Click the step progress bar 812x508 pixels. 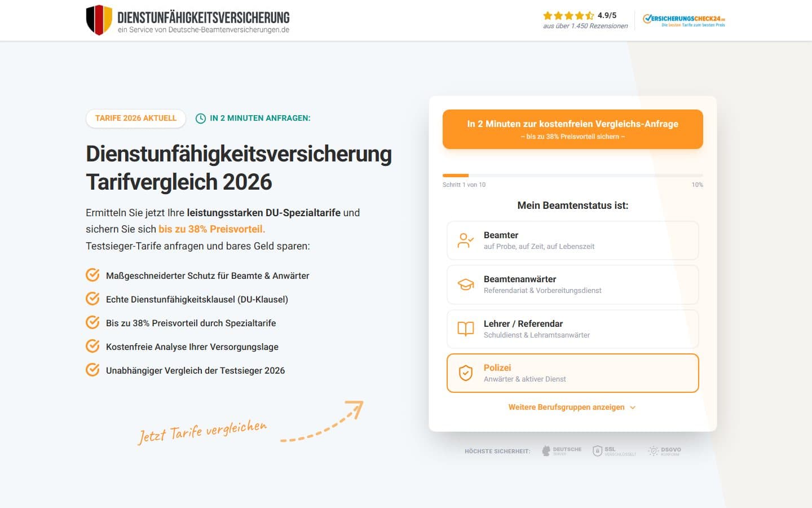(x=573, y=176)
